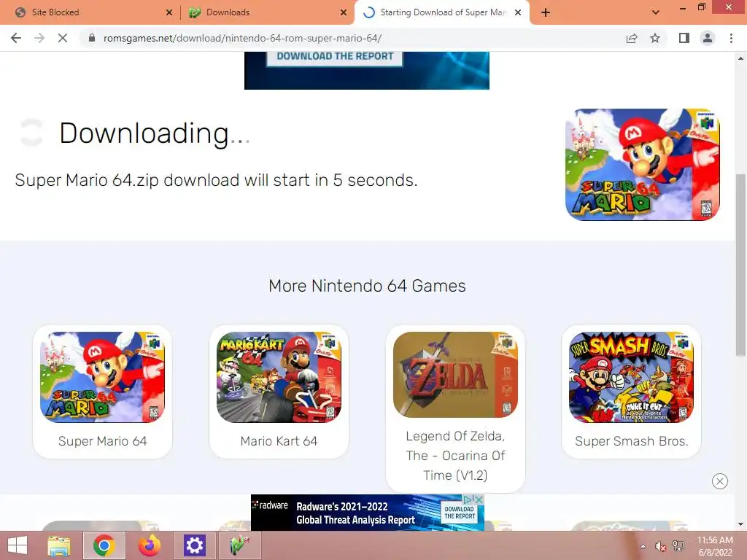Screen dimensions: 747x560
Task: Dismiss the bottom ad with circled X
Action: click(720, 481)
